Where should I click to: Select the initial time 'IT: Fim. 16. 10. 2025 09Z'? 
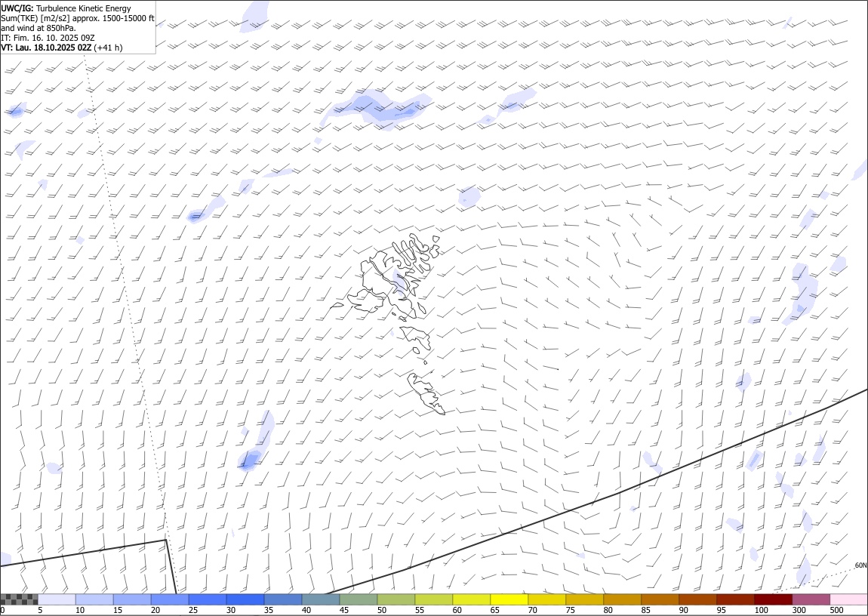48,38
